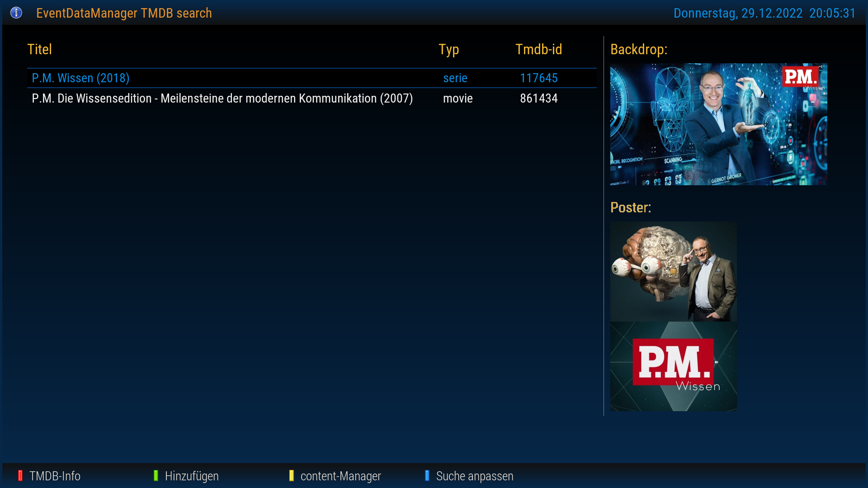
Task: Click the 'movie' type cell
Action: pos(458,99)
